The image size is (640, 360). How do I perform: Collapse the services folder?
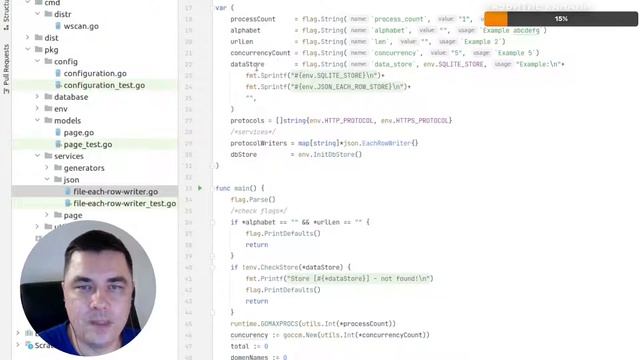(x=38, y=156)
